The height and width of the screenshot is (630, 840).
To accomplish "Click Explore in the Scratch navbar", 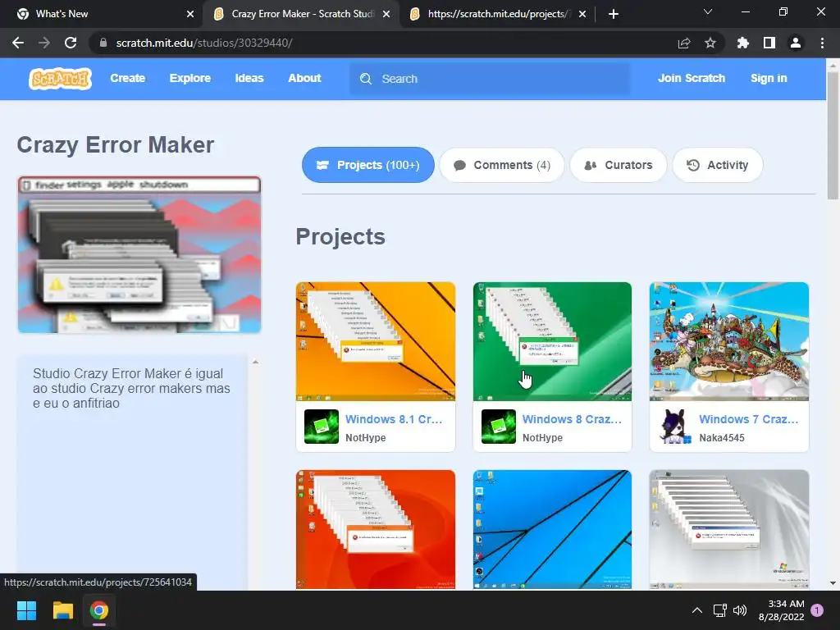I will pyautogui.click(x=190, y=78).
